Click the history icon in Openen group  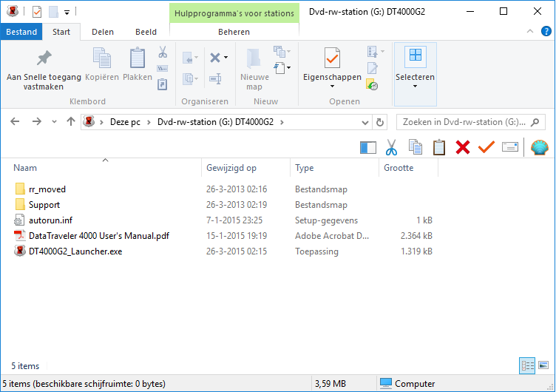click(372, 85)
